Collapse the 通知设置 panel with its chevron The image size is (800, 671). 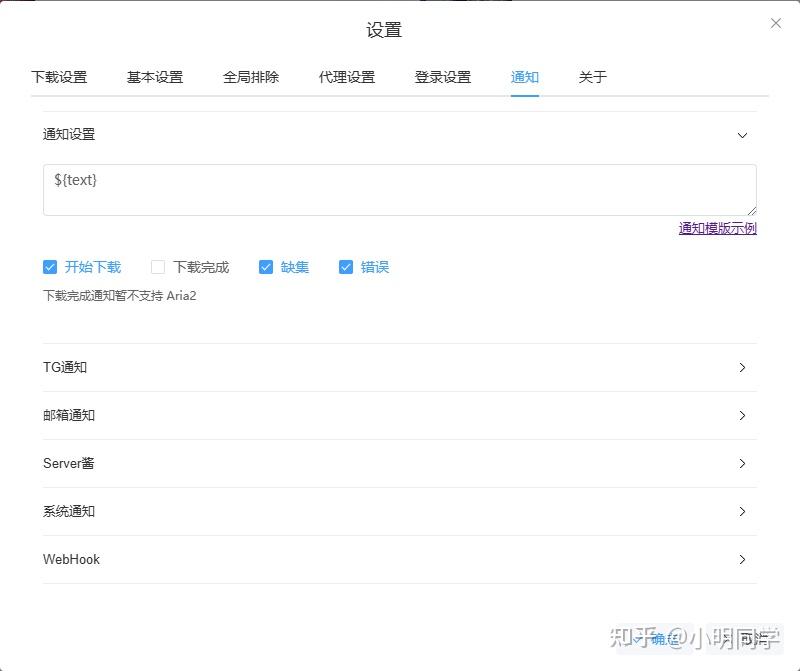[742, 135]
